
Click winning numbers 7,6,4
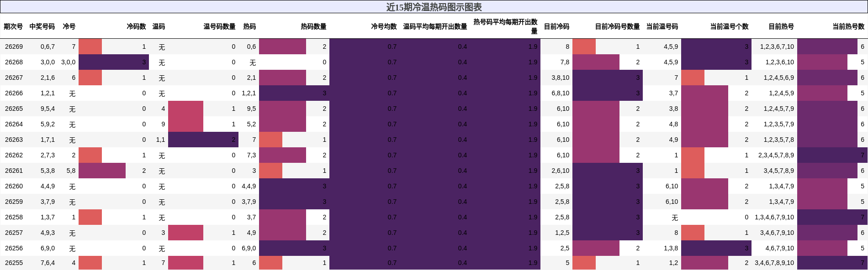click(48, 263)
